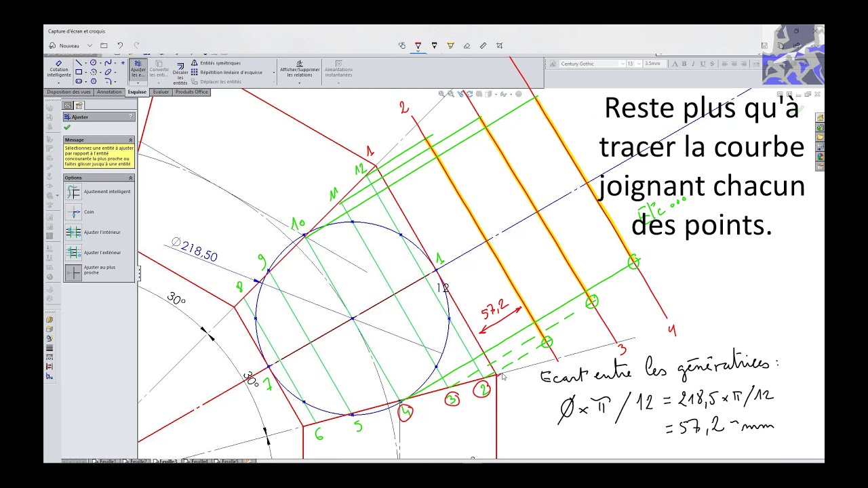The height and width of the screenshot is (488, 868).
Task: Click the zoom to fit icon in viewport
Action: point(441,94)
